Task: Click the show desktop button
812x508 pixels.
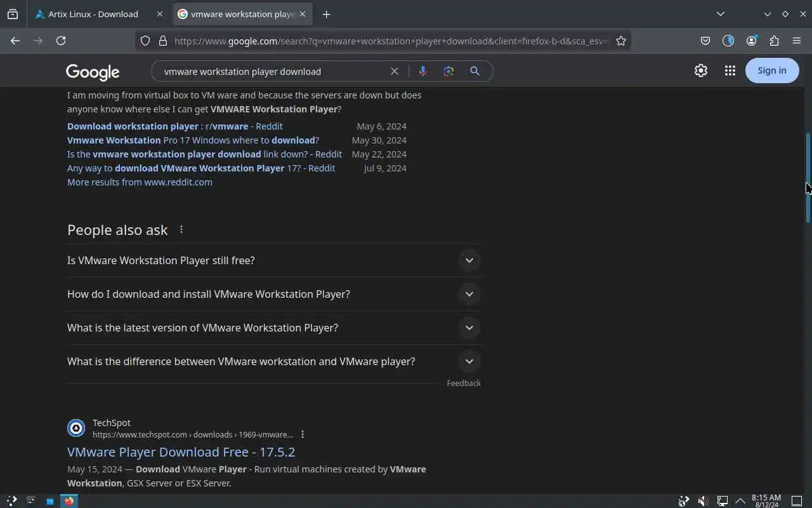Action: coord(797,501)
